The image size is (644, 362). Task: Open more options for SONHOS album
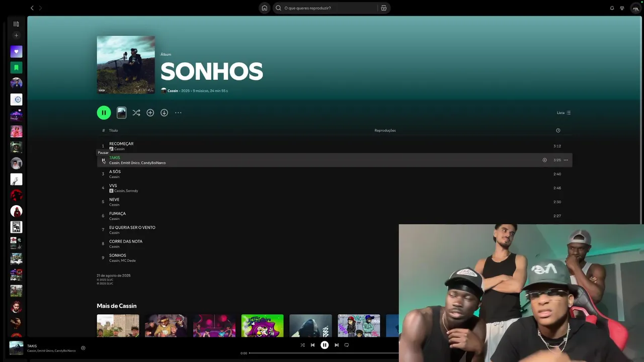[x=178, y=113]
